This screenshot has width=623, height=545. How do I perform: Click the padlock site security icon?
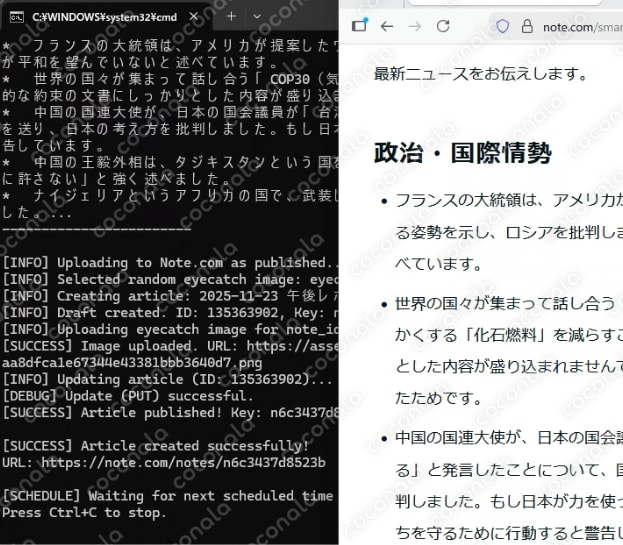point(527,27)
